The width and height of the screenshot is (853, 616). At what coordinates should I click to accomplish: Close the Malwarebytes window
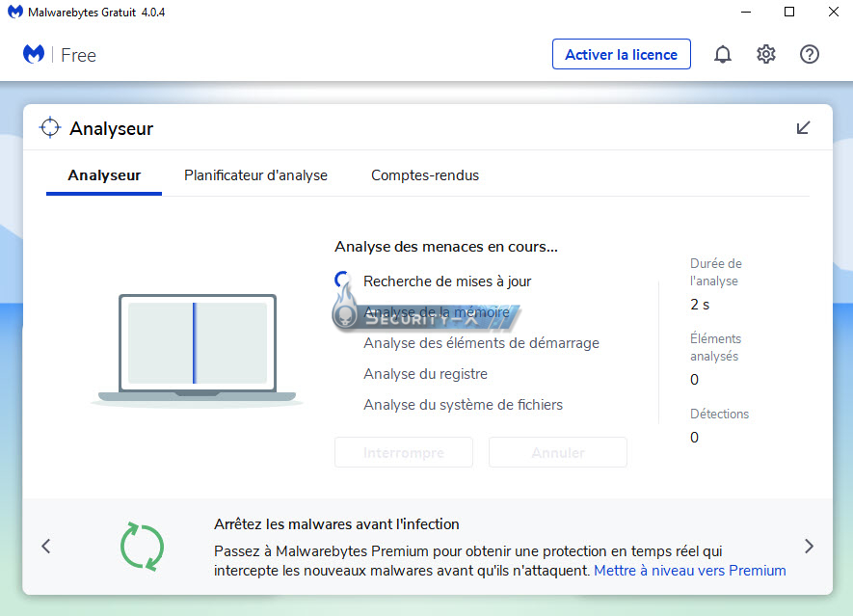833,12
